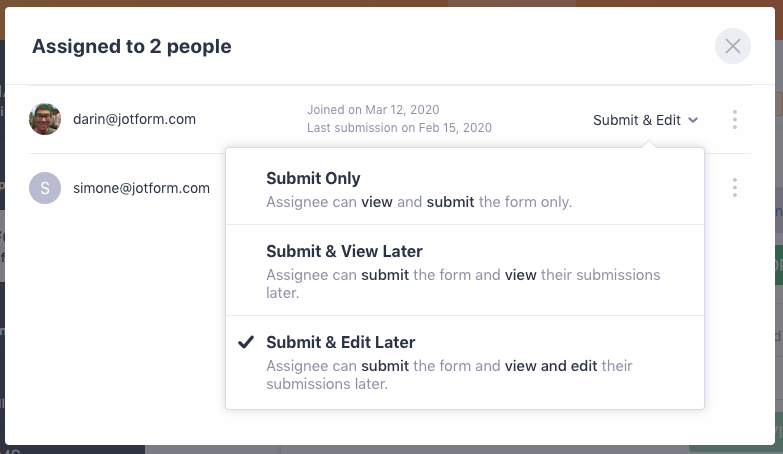The image size is (783, 454).
Task: Close the Assigned to 2 people dialog
Action: [x=732, y=46]
